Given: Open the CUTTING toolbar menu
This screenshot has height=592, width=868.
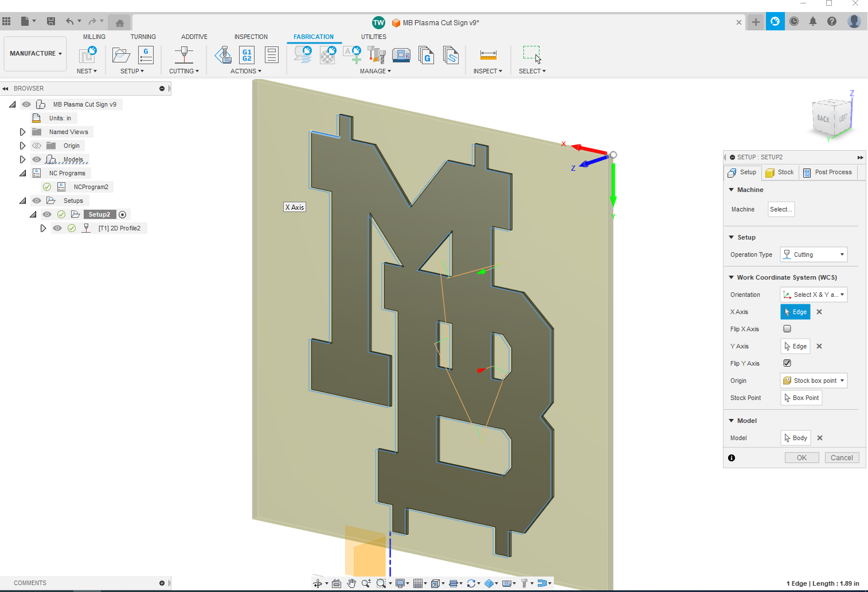Looking at the screenshot, I should tap(184, 71).
